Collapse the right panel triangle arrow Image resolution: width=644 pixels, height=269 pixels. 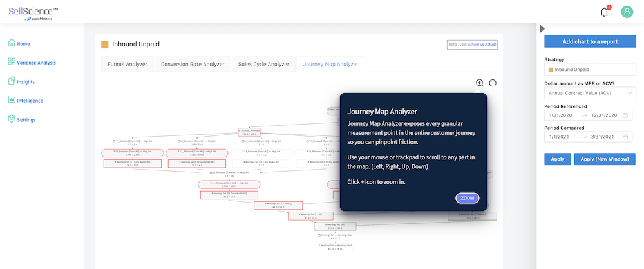tap(542, 28)
